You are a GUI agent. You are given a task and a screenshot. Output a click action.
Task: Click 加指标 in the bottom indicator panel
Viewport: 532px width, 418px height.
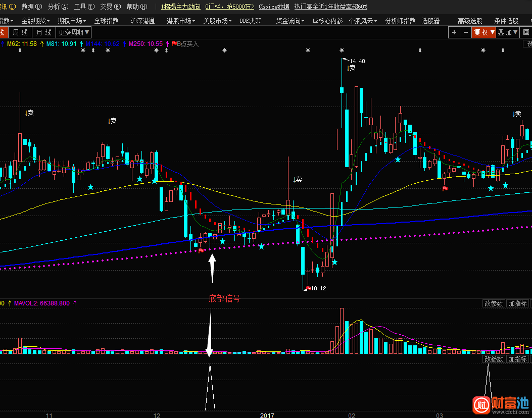click(517, 359)
